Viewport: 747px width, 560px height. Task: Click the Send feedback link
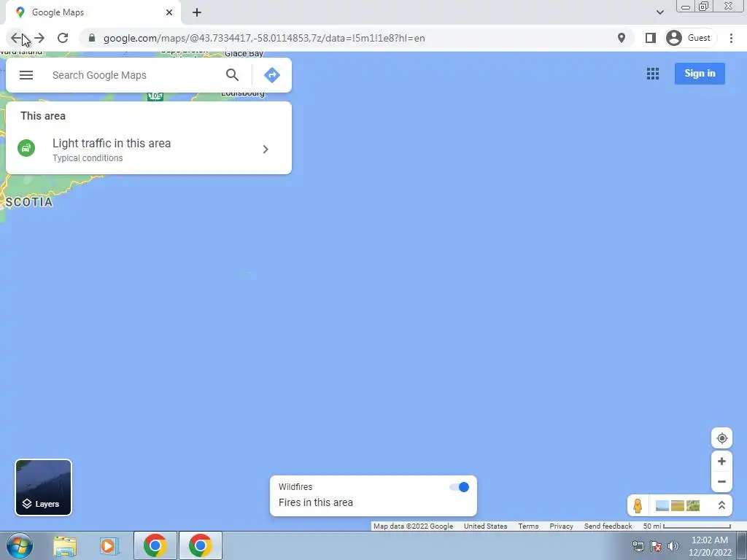(608, 526)
